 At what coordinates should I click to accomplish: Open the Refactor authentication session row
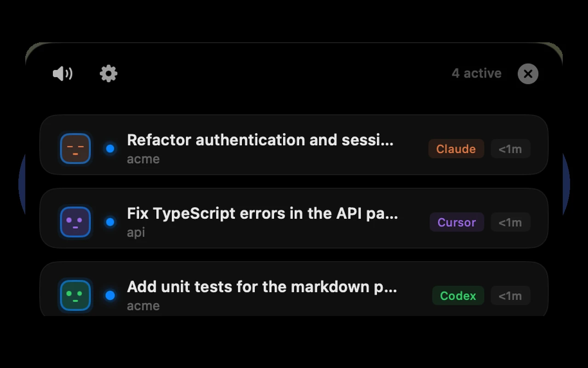(294, 144)
